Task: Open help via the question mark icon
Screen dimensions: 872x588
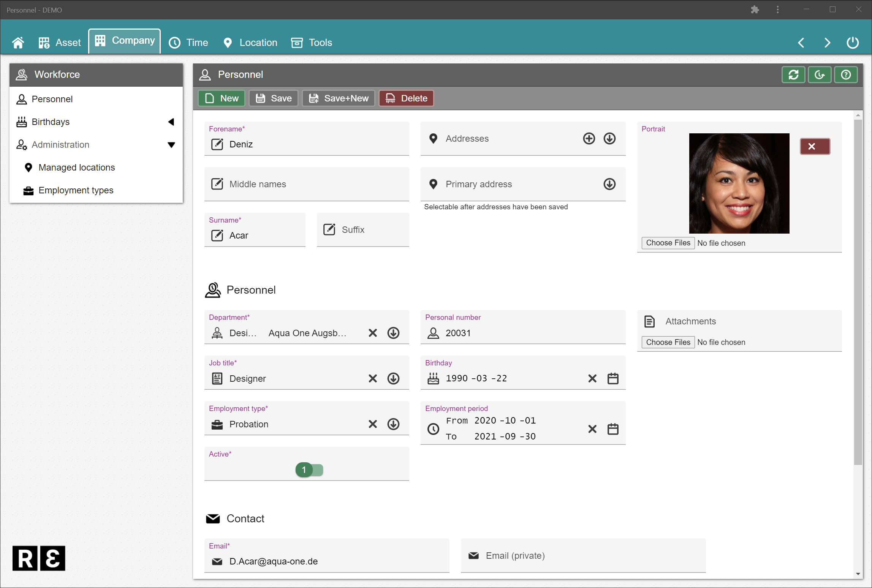Action: [846, 74]
